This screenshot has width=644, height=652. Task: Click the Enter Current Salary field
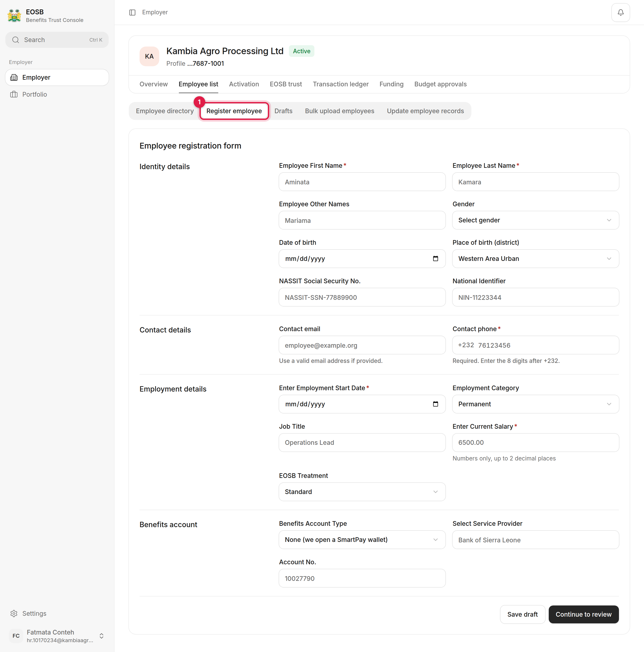535,442
